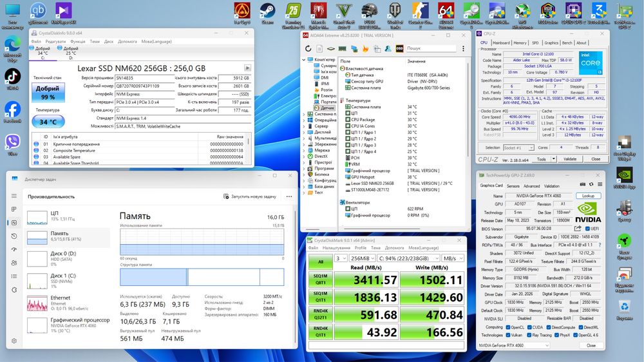Open CrystalDiskMark drive C: dropdown
Image resolution: width=644 pixels, height=362 pixels.
408,258
